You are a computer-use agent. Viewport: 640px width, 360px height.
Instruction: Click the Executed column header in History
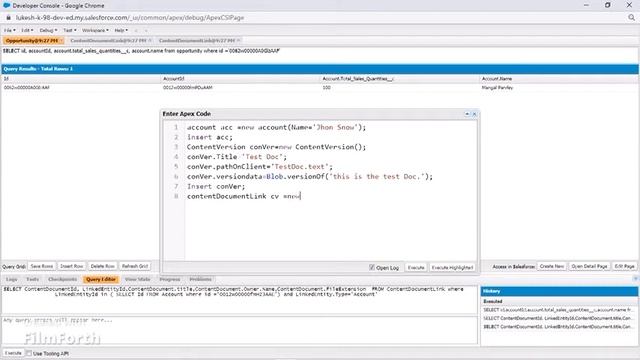tap(559, 301)
